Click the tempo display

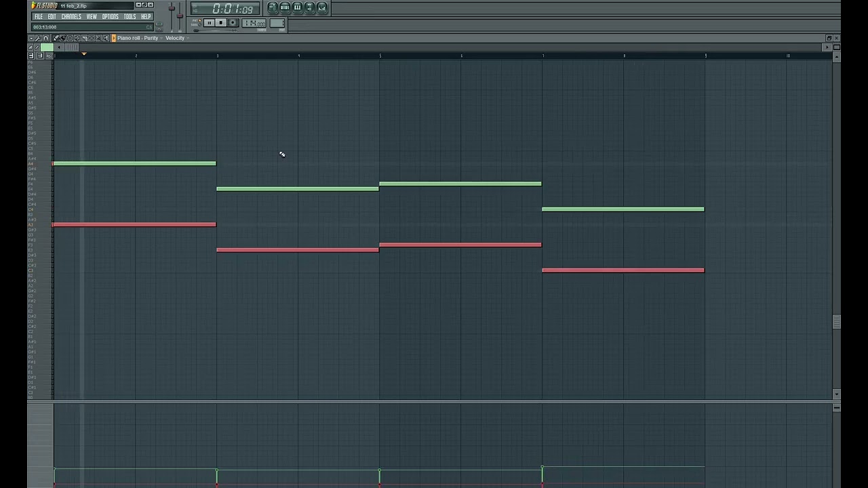[x=254, y=23]
